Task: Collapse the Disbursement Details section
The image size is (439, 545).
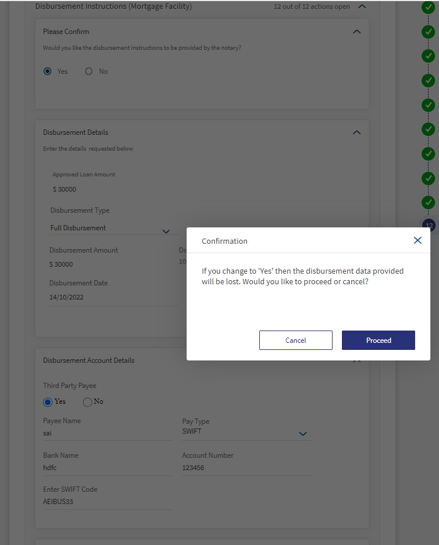Action: click(357, 132)
